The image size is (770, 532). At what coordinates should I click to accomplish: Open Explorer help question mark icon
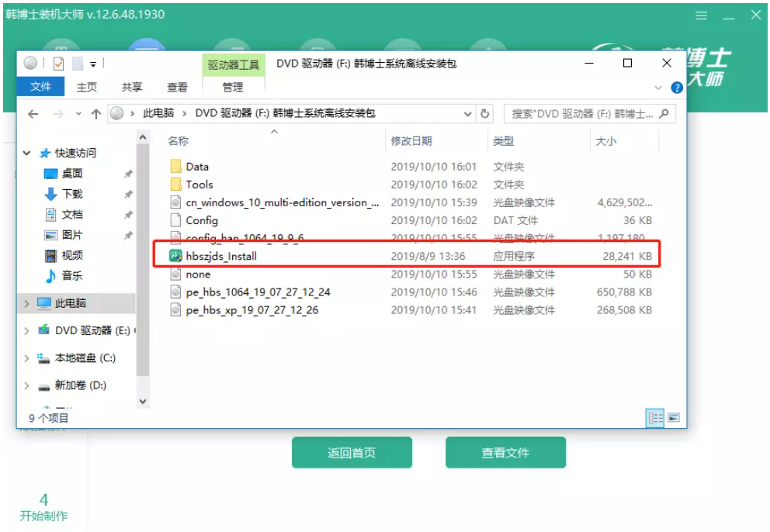click(676, 88)
